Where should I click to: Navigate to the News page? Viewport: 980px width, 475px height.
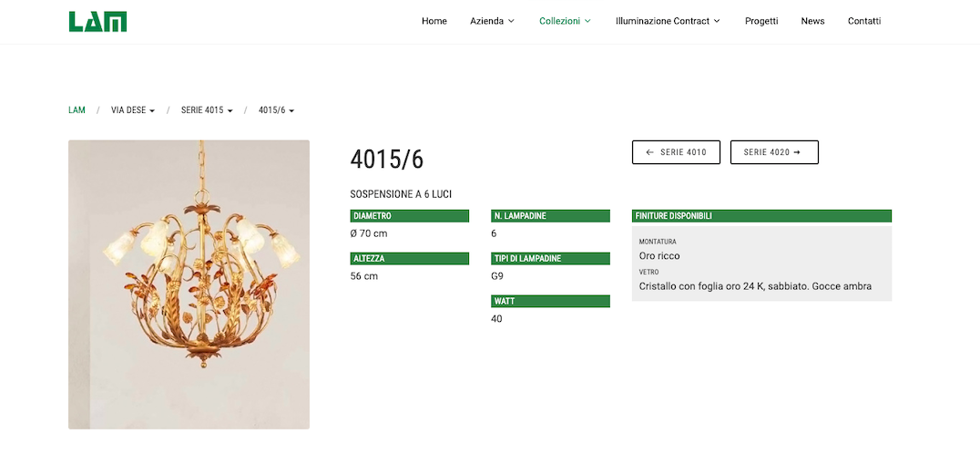coord(812,21)
